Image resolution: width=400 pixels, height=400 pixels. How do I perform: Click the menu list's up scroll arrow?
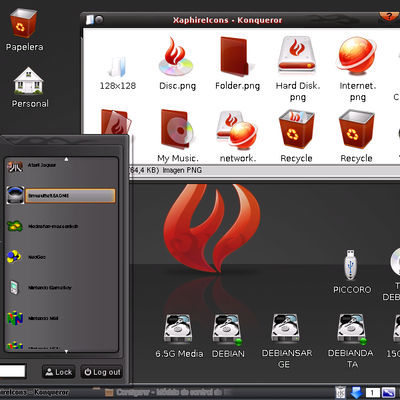(66, 159)
